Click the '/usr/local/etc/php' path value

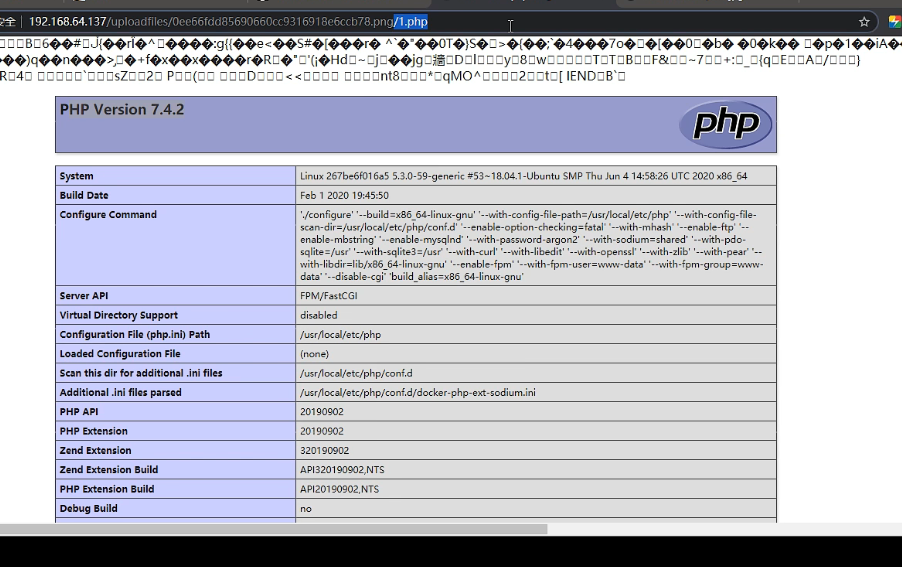341,335
